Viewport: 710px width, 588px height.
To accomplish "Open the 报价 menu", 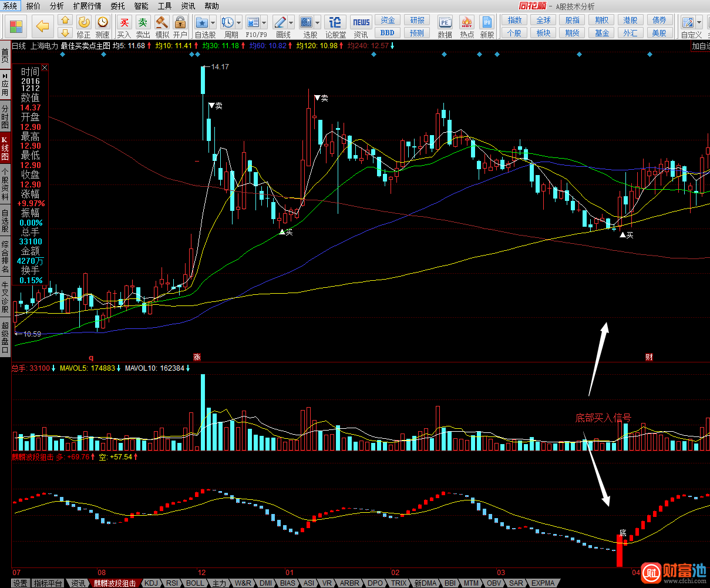I will coord(33,6).
